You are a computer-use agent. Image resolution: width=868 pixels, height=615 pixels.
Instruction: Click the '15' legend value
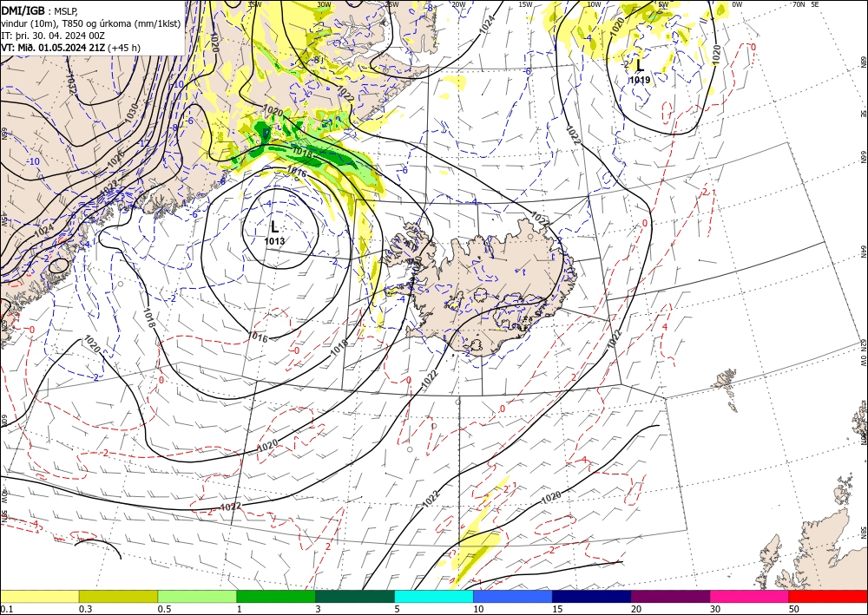pyautogui.click(x=557, y=609)
